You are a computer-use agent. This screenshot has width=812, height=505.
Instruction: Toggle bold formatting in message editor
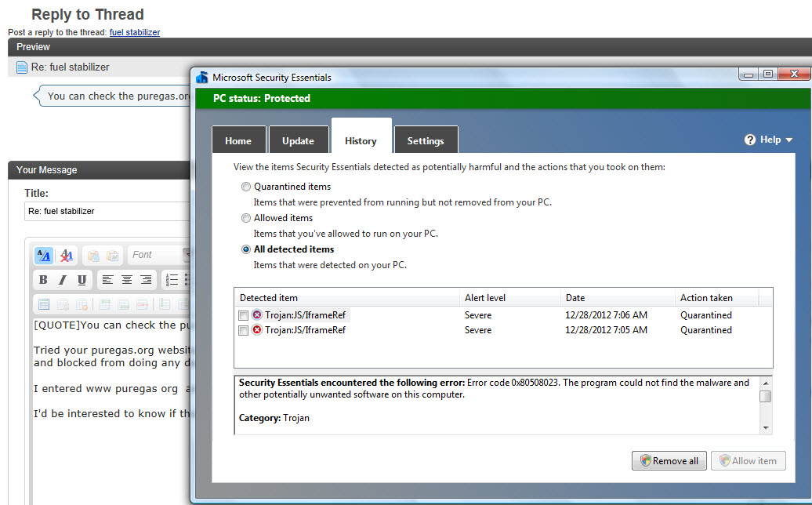click(x=44, y=280)
